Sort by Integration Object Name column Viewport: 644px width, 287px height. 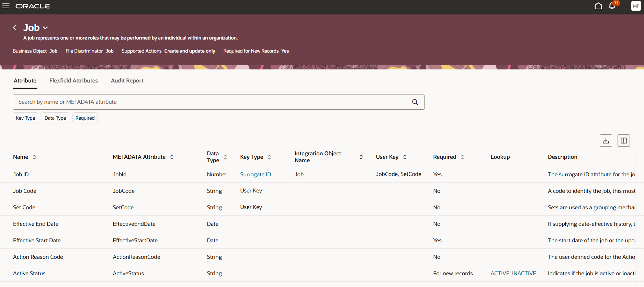click(x=361, y=157)
